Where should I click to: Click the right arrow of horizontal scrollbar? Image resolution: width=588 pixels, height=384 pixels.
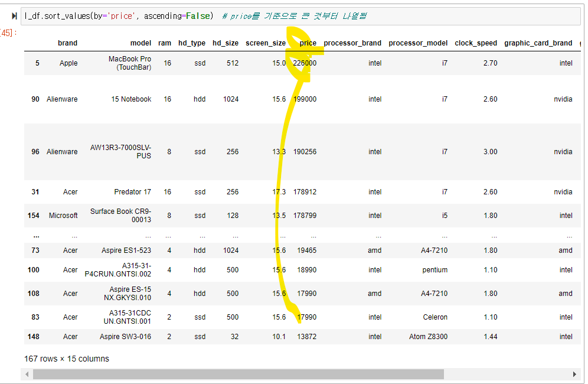pyautogui.click(x=574, y=374)
